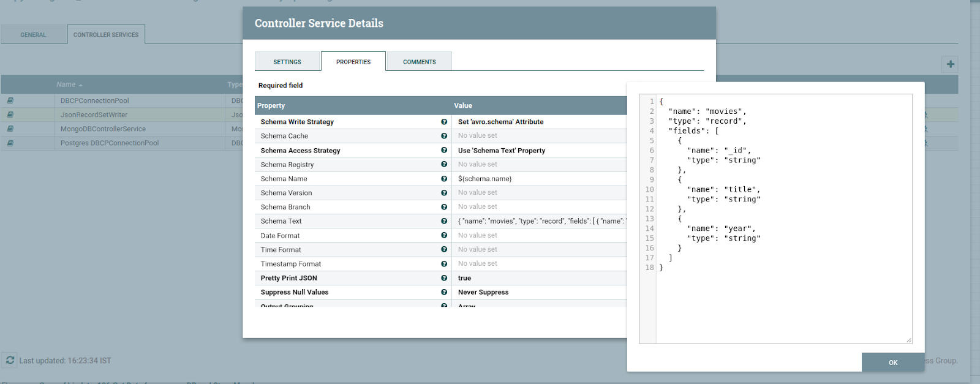980x384 pixels.
Task: Click help icon for Pretty Print JSON
Action: (x=444, y=278)
